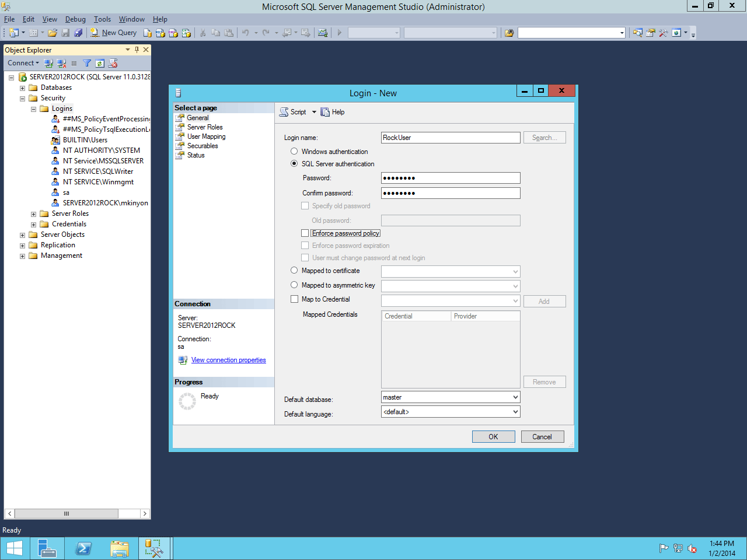Open an Analysis Services XMLA query
Image resolution: width=747 pixels, height=560 pixels.
pos(186,33)
